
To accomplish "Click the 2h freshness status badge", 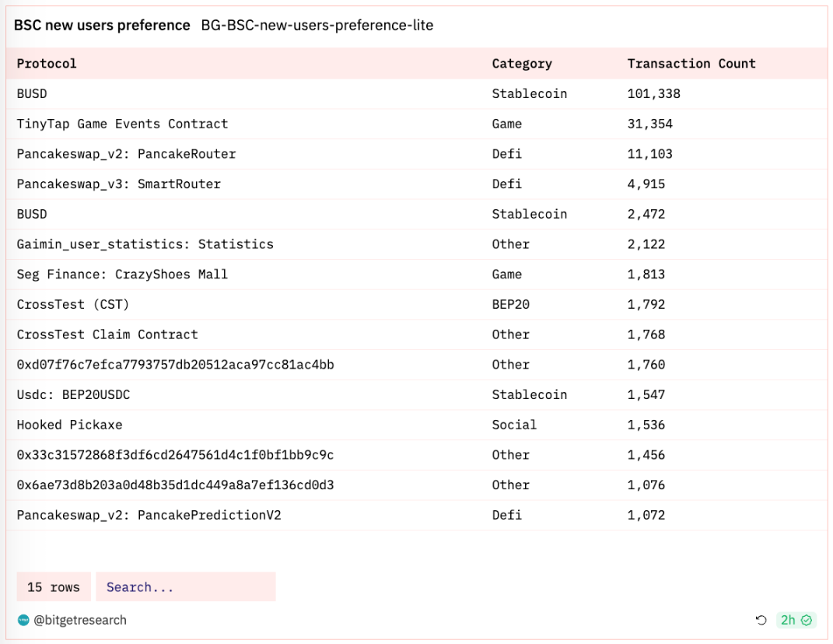I will 796,620.
